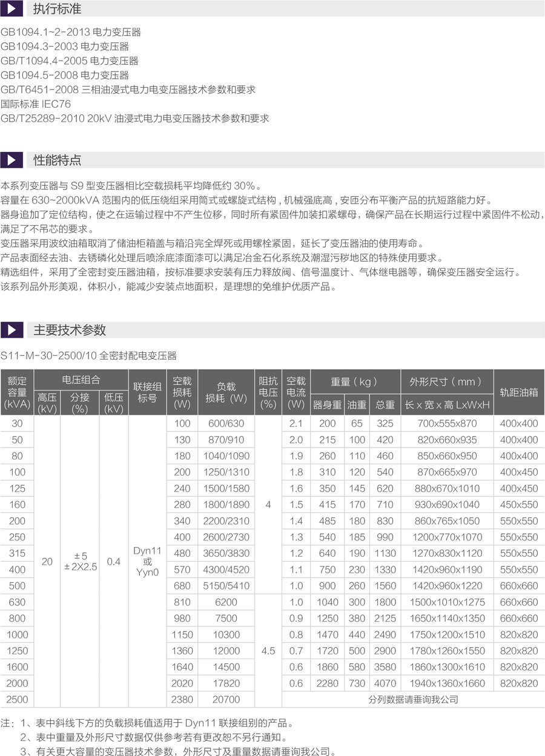Click the GB/T6451-2008 standard line
The height and width of the screenshot is (756, 545).
tap(128, 90)
